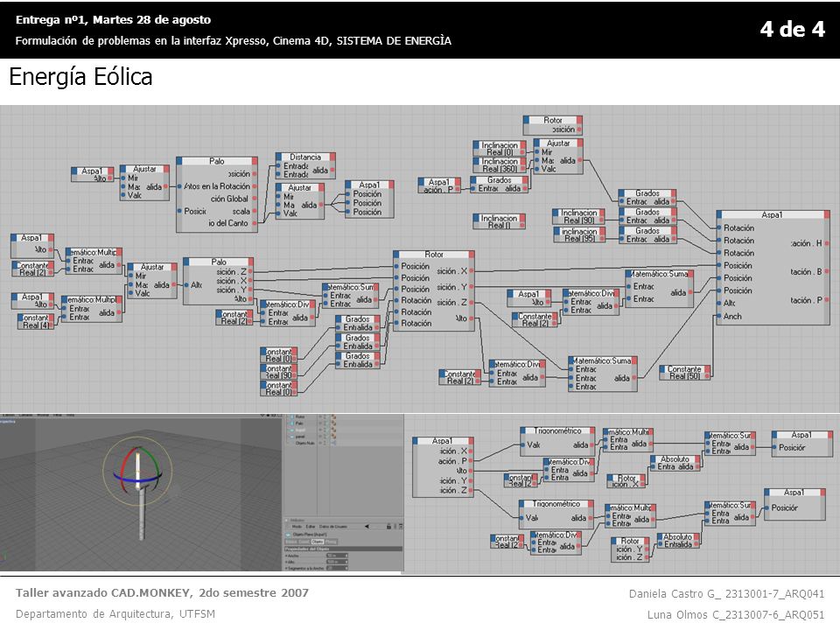Open blue inputs corner of Inclinacion Real[360] node
The height and width of the screenshot is (630, 840).
476,161
